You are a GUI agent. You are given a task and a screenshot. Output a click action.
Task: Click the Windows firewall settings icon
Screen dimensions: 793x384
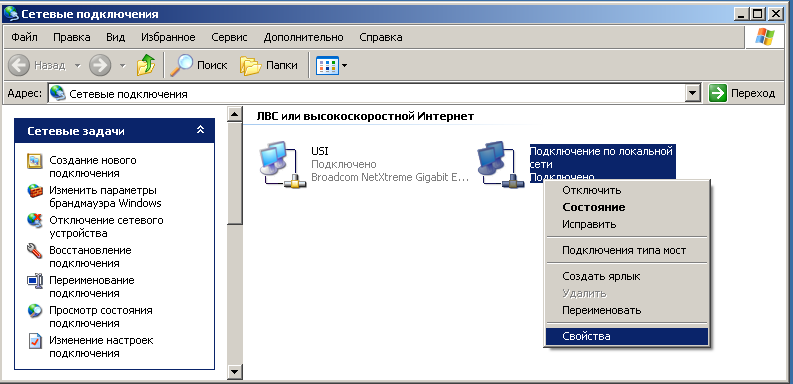point(34,191)
